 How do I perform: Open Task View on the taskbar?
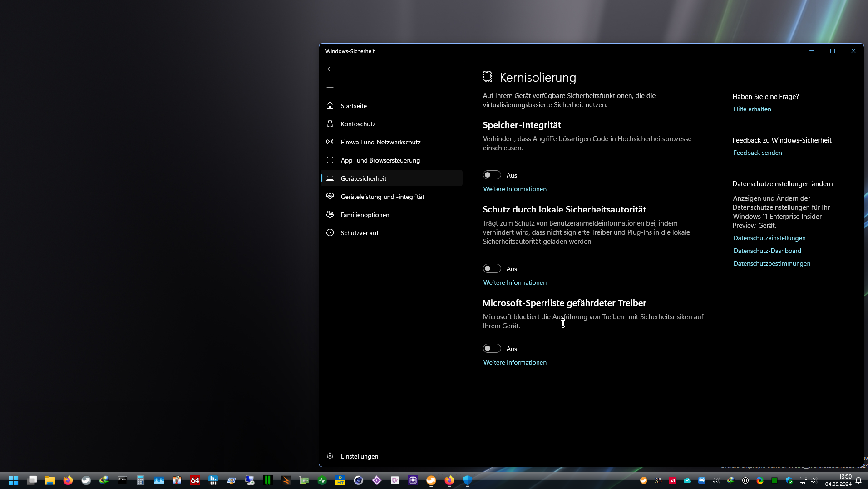pos(32,480)
